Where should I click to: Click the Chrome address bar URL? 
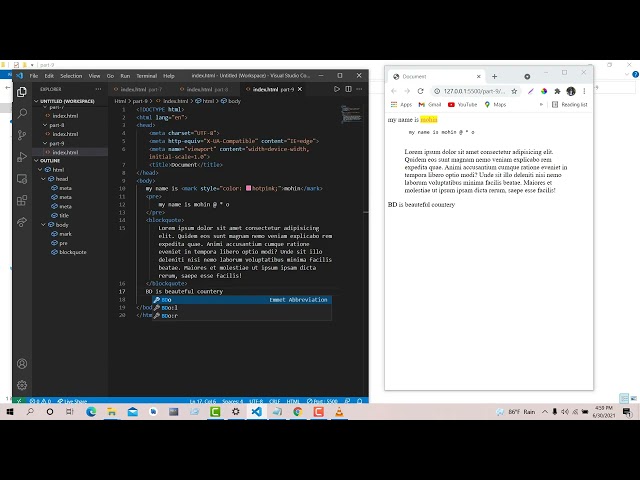(x=474, y=91)
